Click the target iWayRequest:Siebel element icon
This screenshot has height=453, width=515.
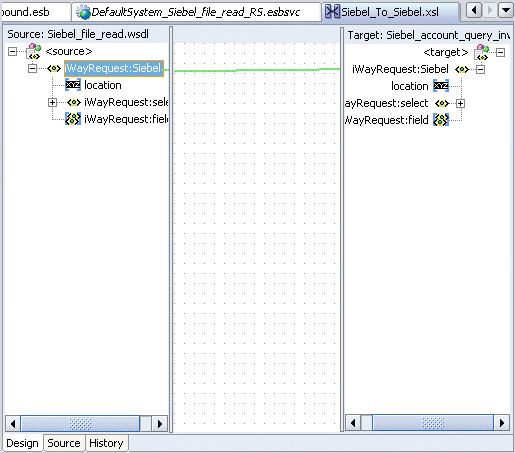[x=462, y=69]
